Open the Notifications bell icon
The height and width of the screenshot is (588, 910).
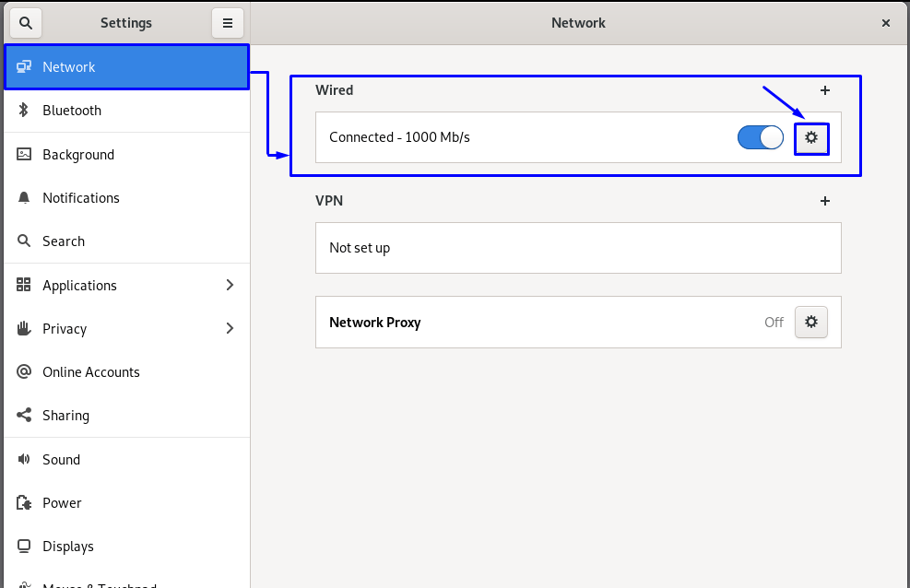(23, 197)
